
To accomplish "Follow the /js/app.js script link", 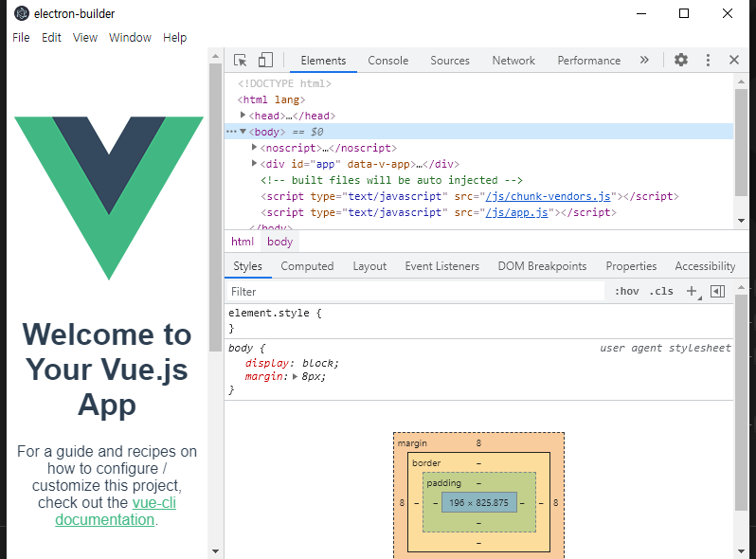I will tap(517, 212).
